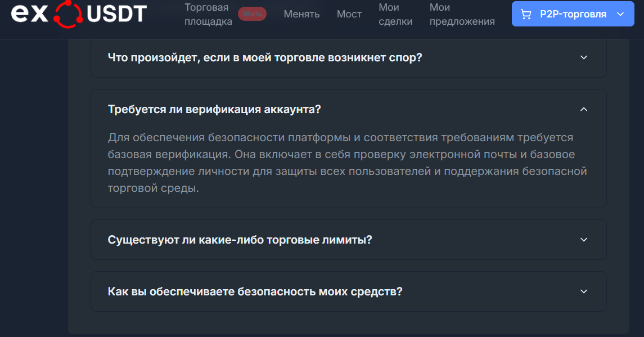
Task: Click the shopping cart icon
Action: pyautogui.click(x=526, y=15)
